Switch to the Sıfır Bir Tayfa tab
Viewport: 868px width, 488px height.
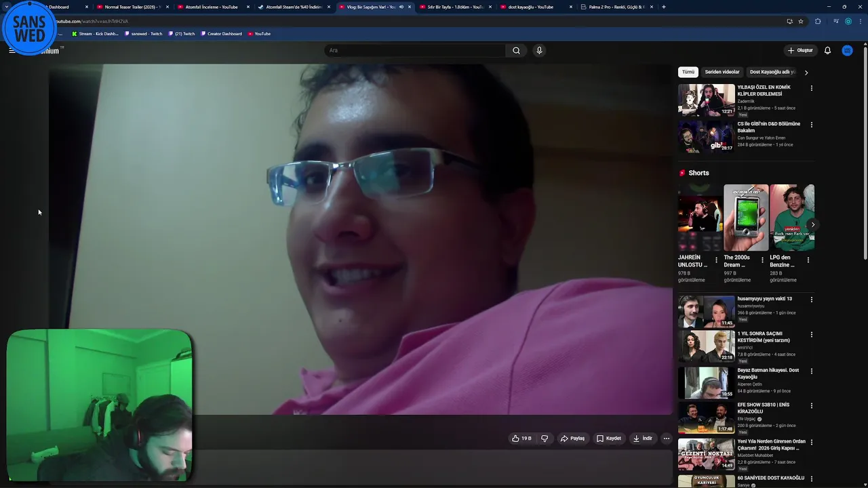click(454, 7)
